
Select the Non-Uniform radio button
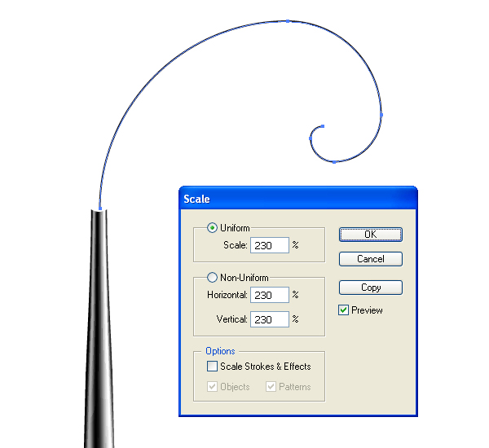pos(212,277)
